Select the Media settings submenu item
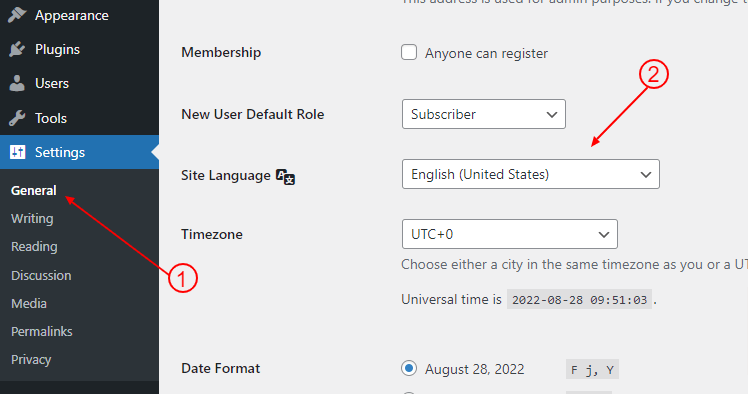748x394 pixels. click(x=29, y=303)
